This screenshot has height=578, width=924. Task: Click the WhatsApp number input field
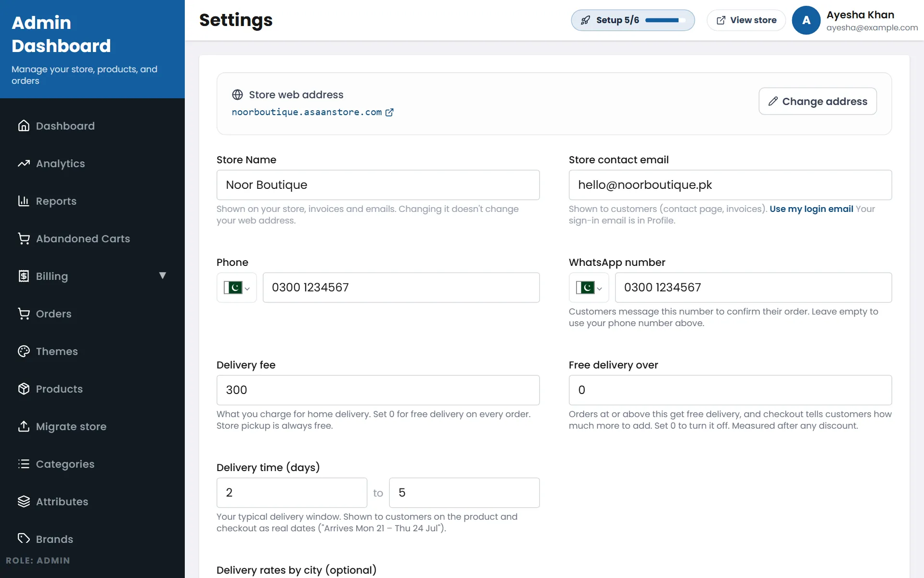(x=753, y=288)
